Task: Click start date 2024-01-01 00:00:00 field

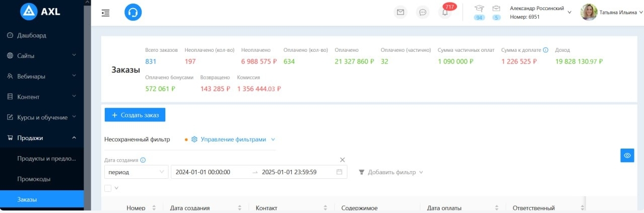Action: point(203,172)
